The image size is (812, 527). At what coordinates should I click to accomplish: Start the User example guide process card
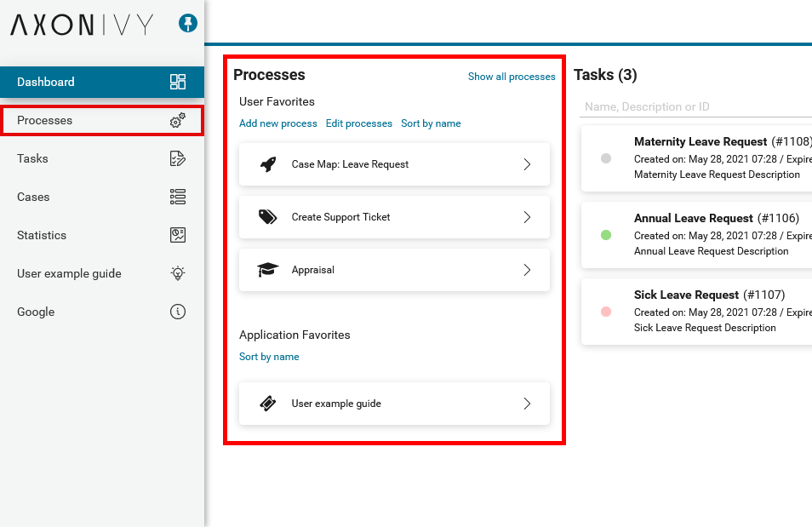(x=394, y=404)
